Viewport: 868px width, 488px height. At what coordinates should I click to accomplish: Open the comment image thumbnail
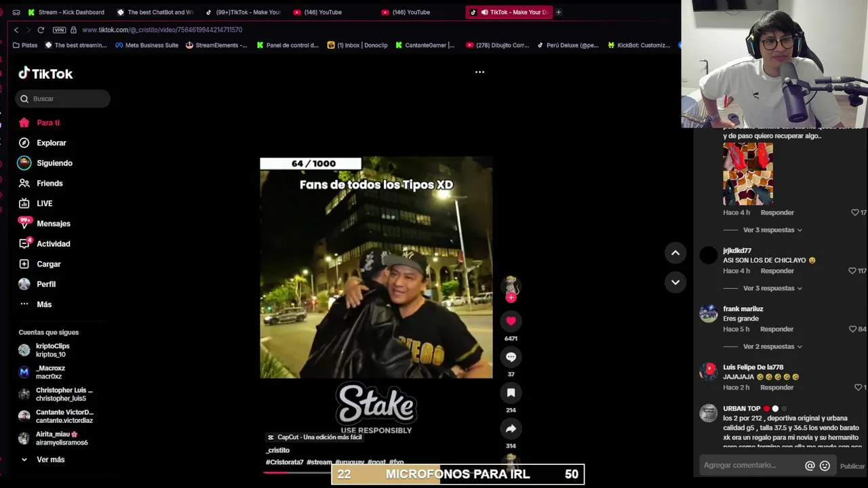(x=748, y=174)
